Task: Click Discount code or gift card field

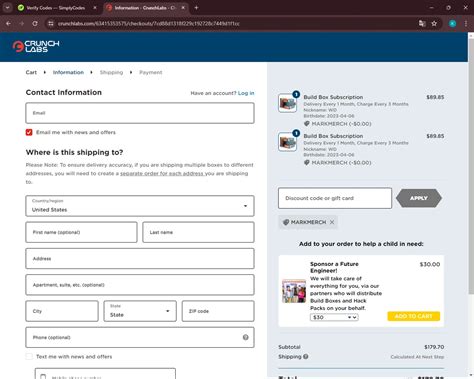Action: (x=335, y=198)
